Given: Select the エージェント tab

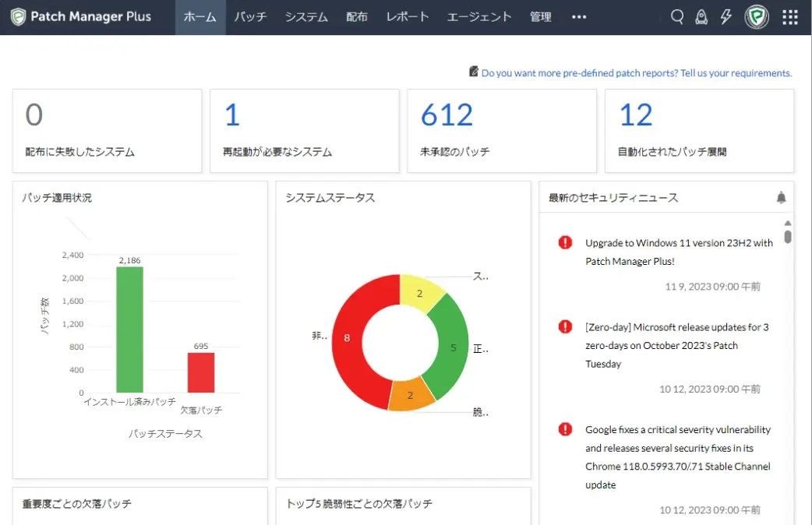Looking at the screenshot, I should pyautogui.click(x=479, y=17).
